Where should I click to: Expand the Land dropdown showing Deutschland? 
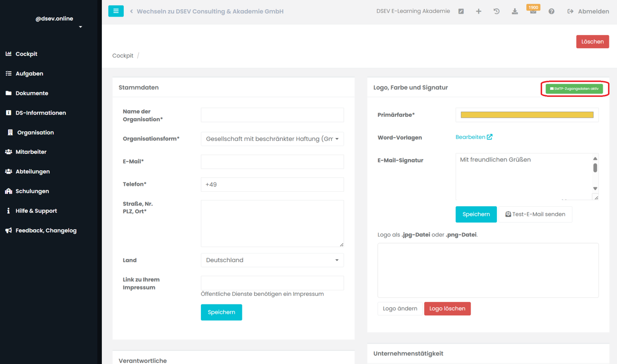(272, 260)
